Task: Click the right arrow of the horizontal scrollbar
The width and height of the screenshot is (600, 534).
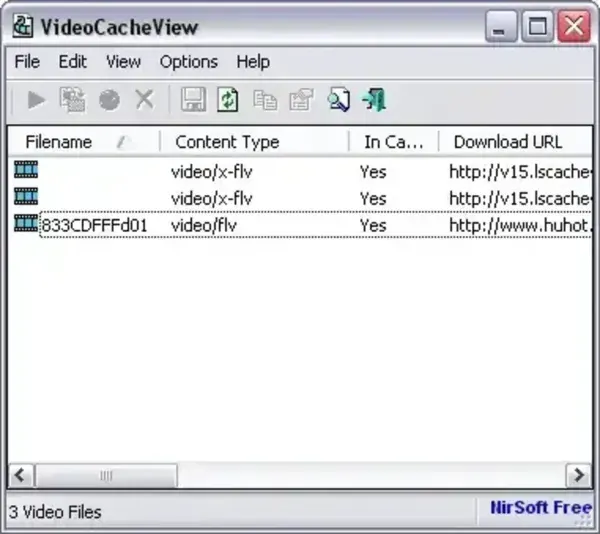Action: coord(579,475)
